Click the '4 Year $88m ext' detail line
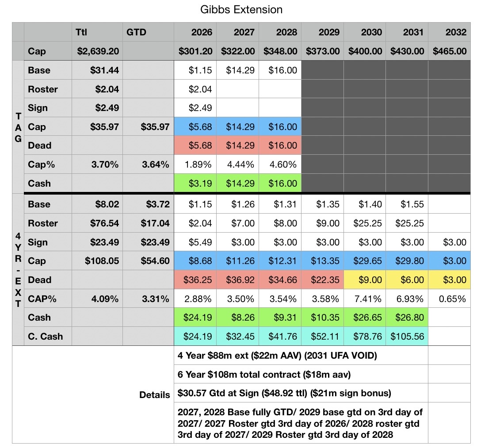Image resolution: width=477 pixels, height=448 pixels. point(277,355)
